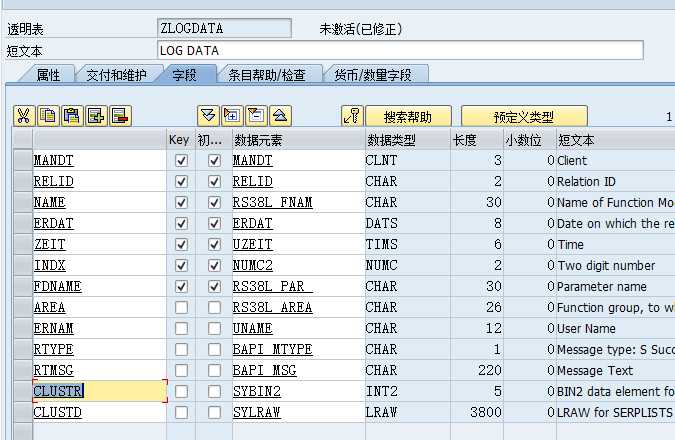Click the Cut (scissors) toolbar icon
This screenshot has height=440, width=675.
[x=24, y=116]
